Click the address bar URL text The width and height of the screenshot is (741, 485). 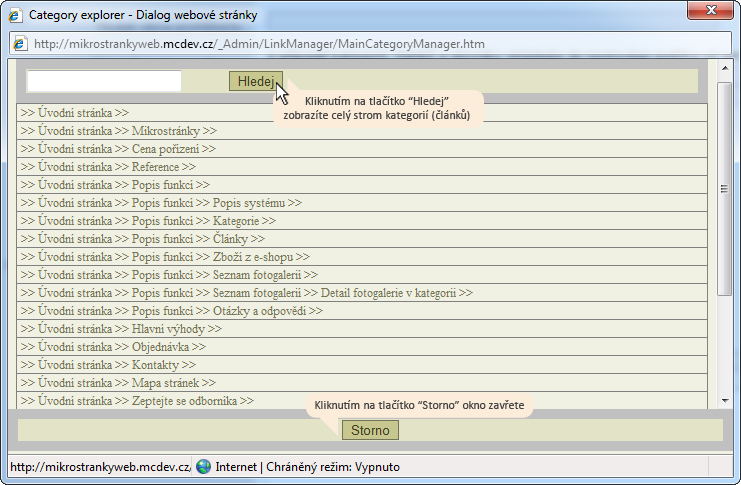point(259,44)
